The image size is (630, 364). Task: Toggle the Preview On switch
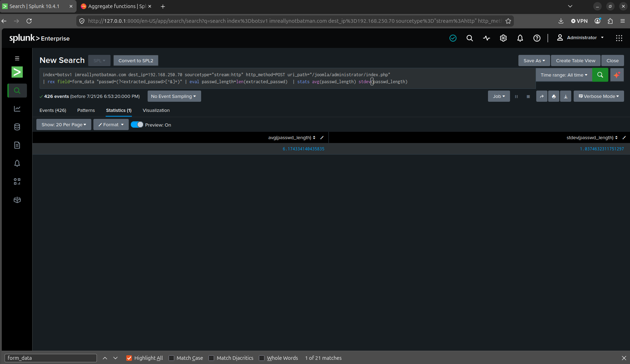(137, 124)
